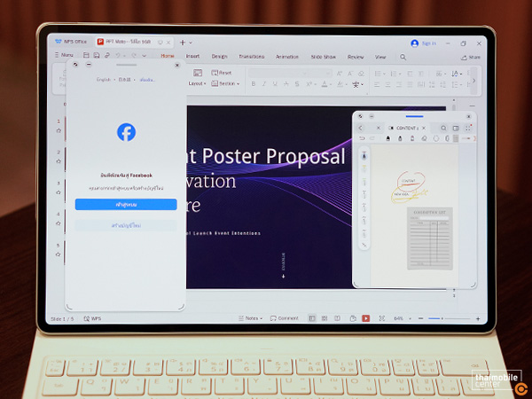The height and width of the screenshot is (399, 532).
Task: Open the WPS Office home tab
Action: [71, 42]
